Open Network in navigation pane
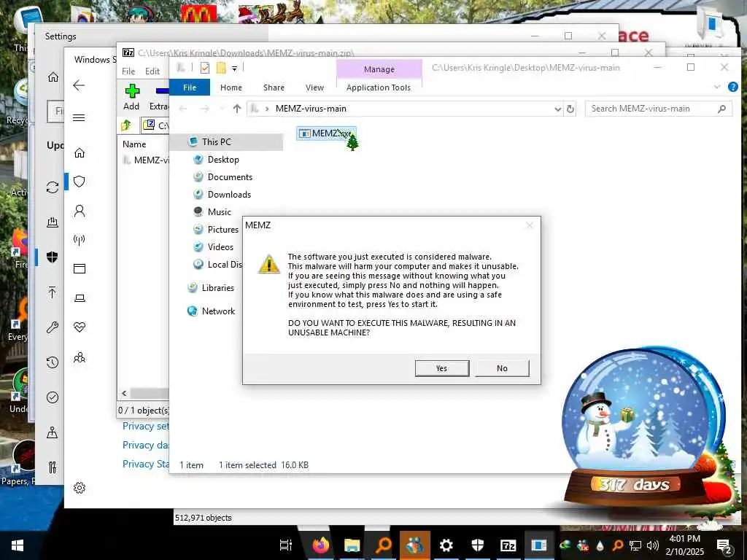The width and height of the screenshot is (747, 560). tap(217, 311)
